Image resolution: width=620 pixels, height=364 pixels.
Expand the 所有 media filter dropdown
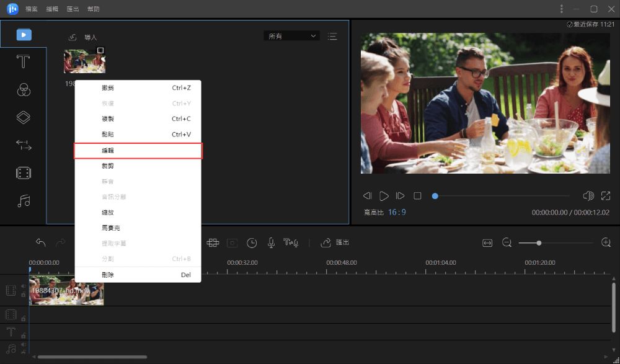[x=291, y=36]
